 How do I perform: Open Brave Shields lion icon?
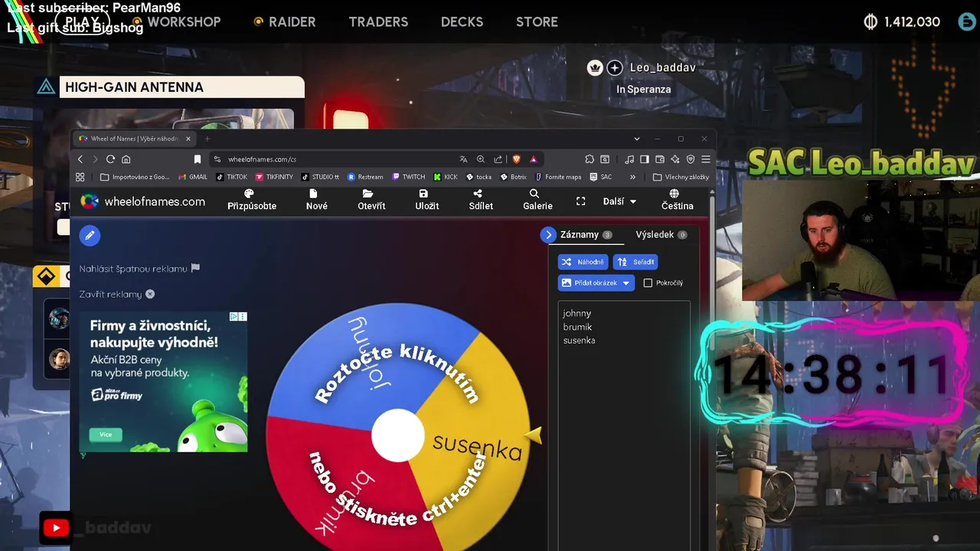pos(516,159)
